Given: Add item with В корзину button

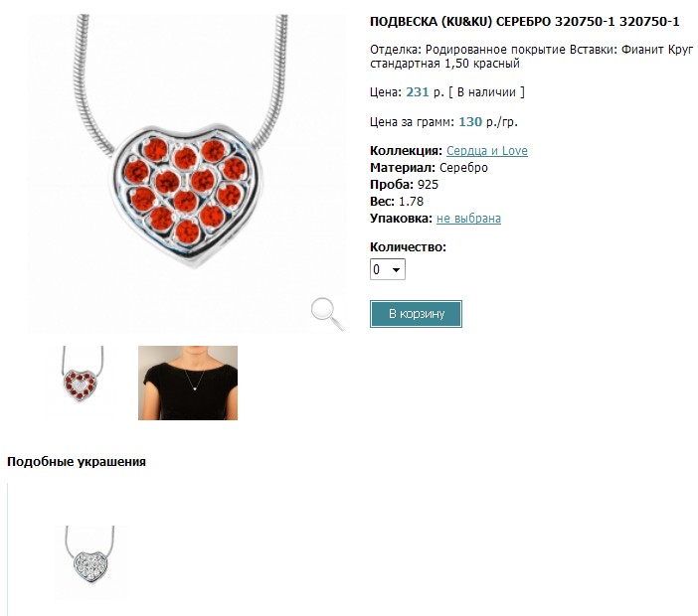Looking at the screenshot, I should (416, 314).
